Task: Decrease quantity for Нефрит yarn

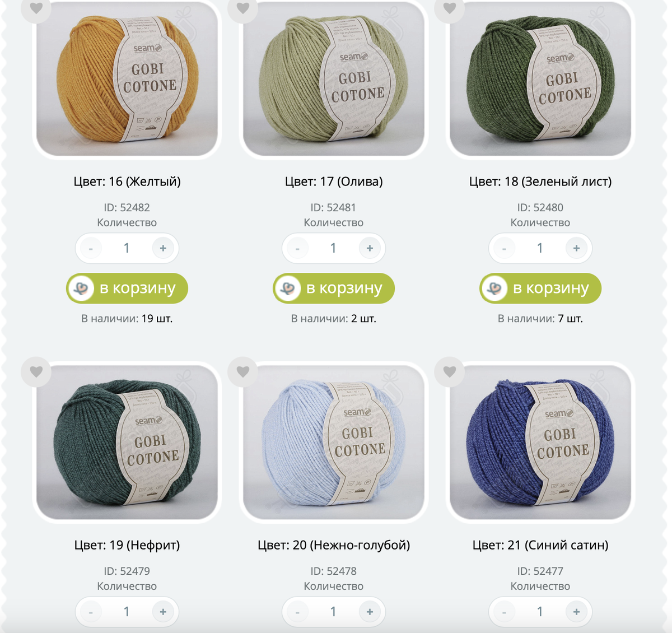Action: point(91,612)
